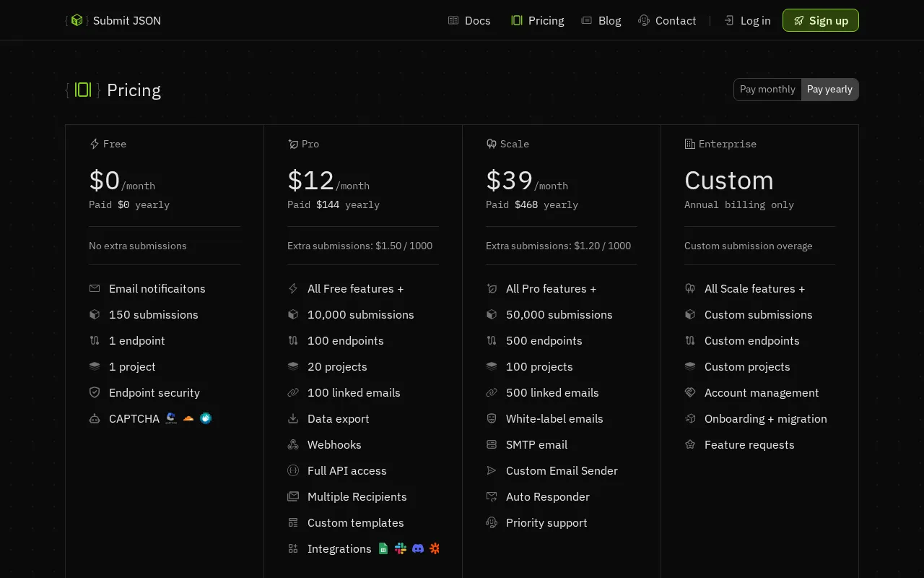The width and height of the screenshot is (924, 578).
Task: Click the Sign up button
Action: [821, 20]
